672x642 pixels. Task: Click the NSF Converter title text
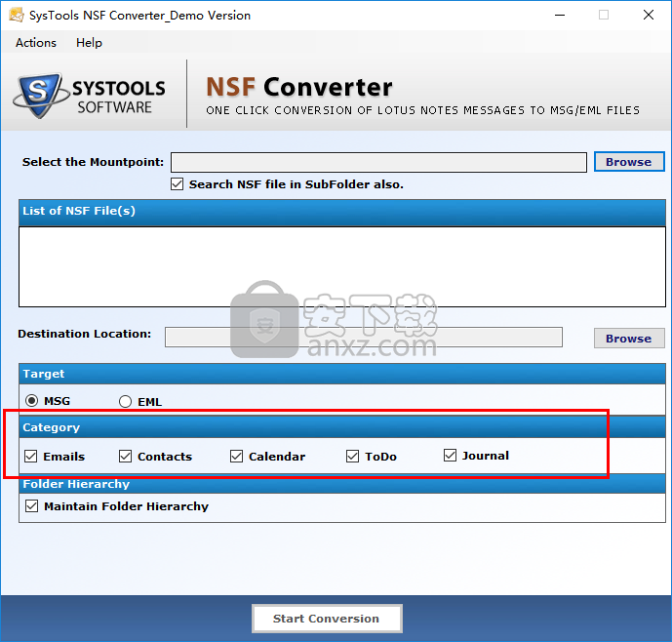pyautogui.click(x=299, y=87)
